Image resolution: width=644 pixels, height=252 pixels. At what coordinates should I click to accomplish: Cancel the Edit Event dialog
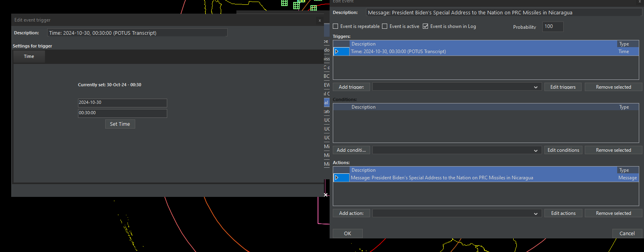tap(627, 233)
